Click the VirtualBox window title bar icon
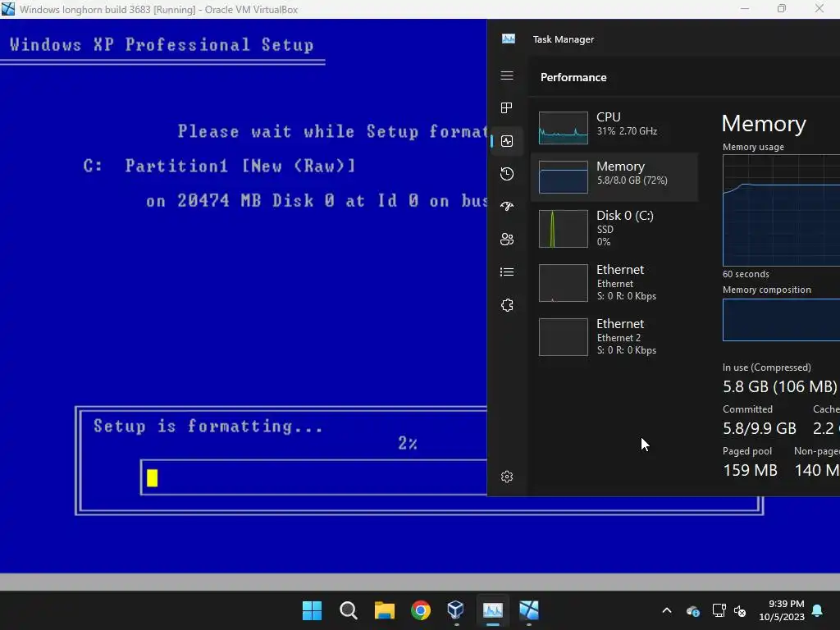The height and width of the screenshot is (630, 840). (8, 9)
